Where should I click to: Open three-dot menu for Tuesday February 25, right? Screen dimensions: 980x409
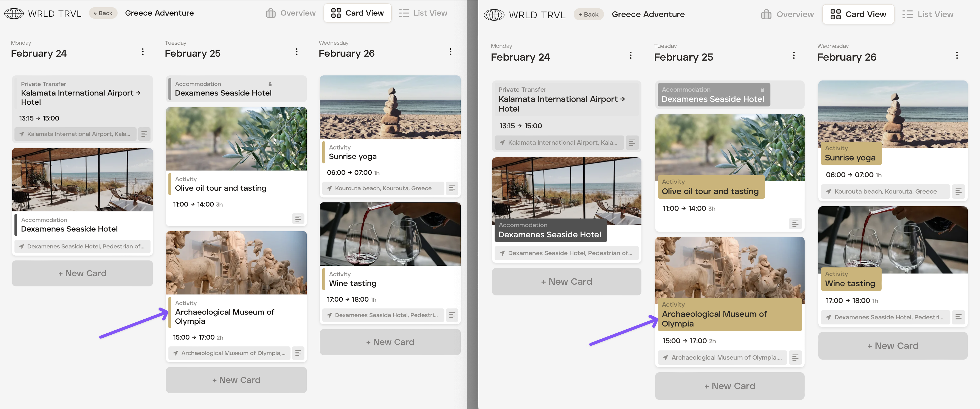[794, 56]
